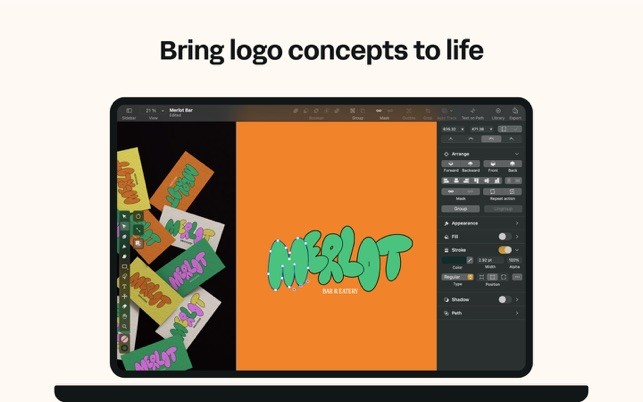Expand the Appearance section
This screenshot has width=643, height=402.
(517, 223)
